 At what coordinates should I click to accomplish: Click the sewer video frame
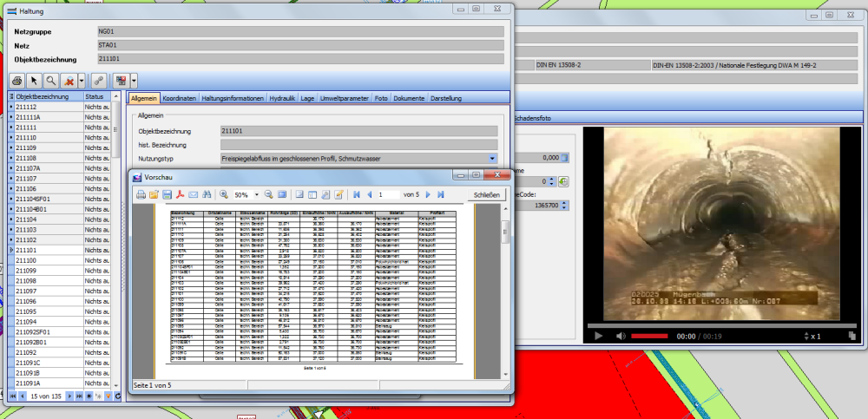click(722, 224)
